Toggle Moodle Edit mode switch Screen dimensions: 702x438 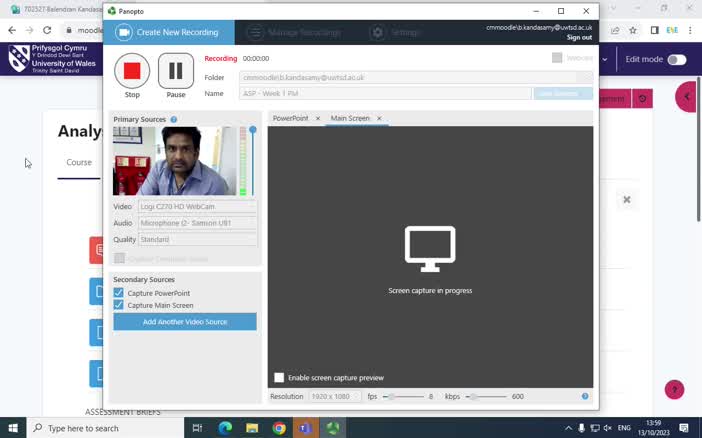pyautogui.click(x=677, y=59)
